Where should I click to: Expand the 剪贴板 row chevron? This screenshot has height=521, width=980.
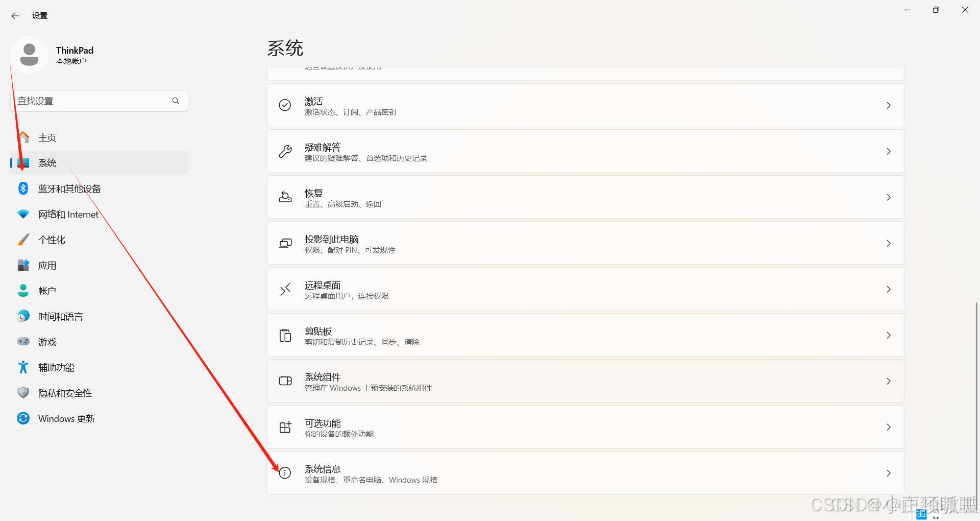(888, 335)
